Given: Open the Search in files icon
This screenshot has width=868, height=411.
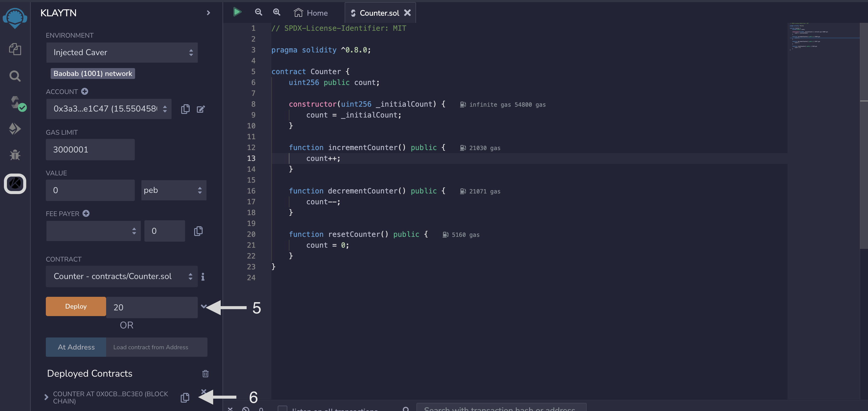Looking at the screenshot, I should [x=15, y=76].
